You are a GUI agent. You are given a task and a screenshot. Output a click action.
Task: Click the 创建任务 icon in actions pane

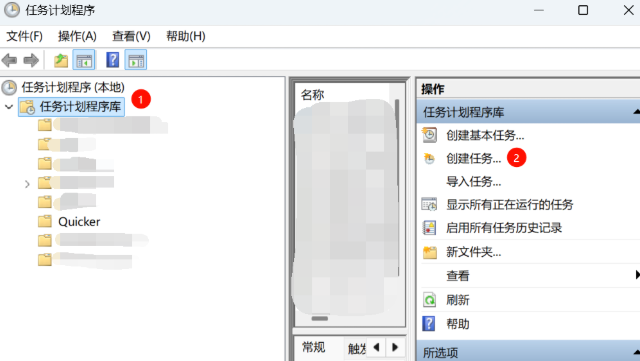429,158
